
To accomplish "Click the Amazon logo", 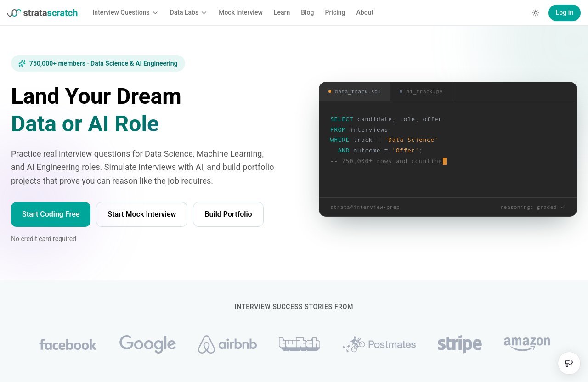I will (527, 344).
